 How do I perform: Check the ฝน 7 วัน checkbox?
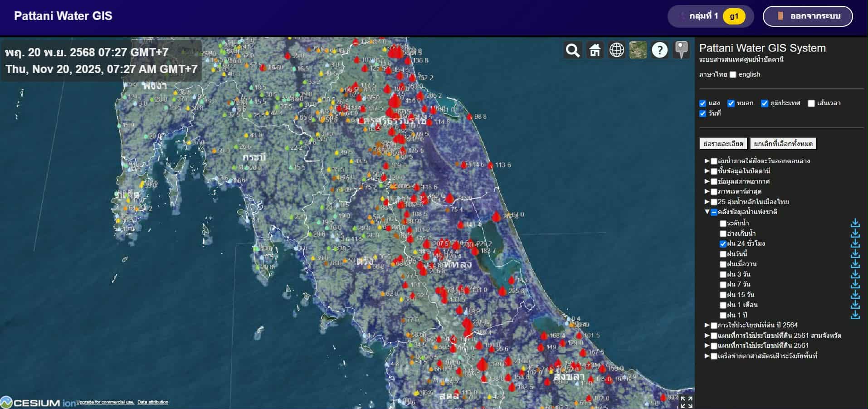(723, 285)
